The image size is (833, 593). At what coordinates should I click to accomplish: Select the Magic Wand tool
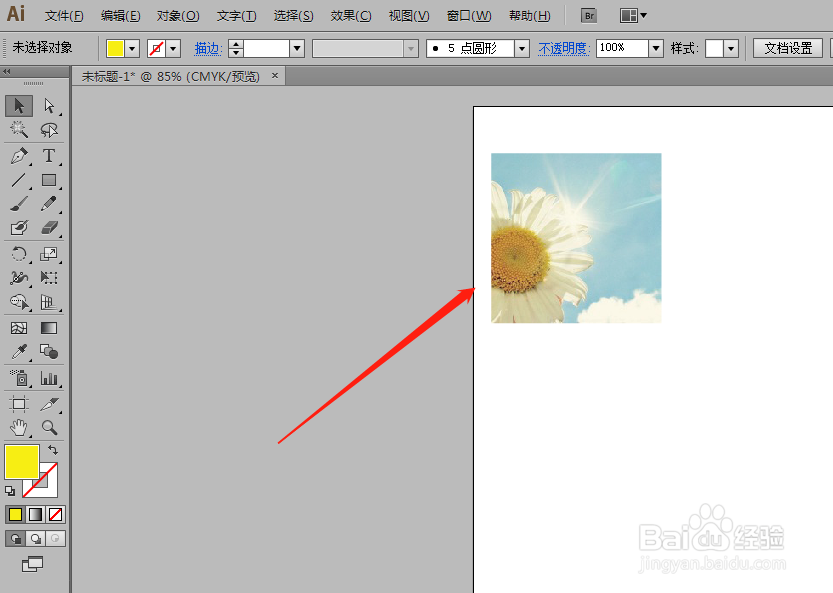click(19, 129)
